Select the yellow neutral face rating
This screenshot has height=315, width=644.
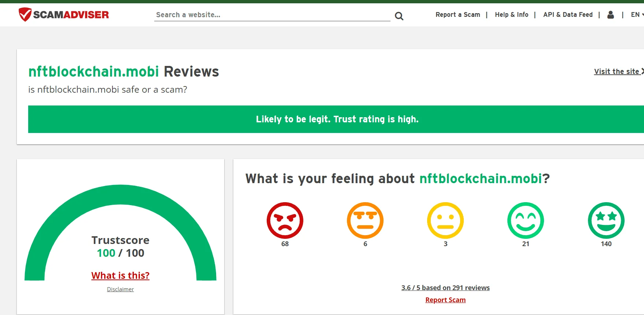(445, 220)
